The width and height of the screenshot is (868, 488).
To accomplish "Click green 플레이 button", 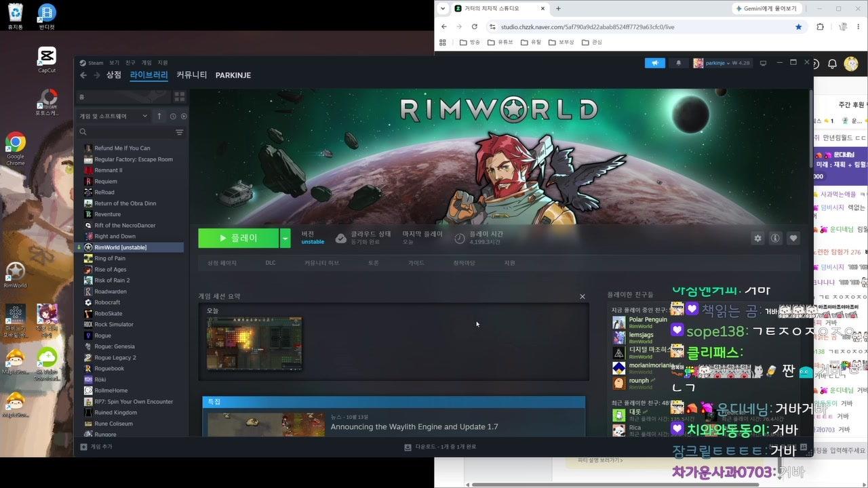I will 239,238.
